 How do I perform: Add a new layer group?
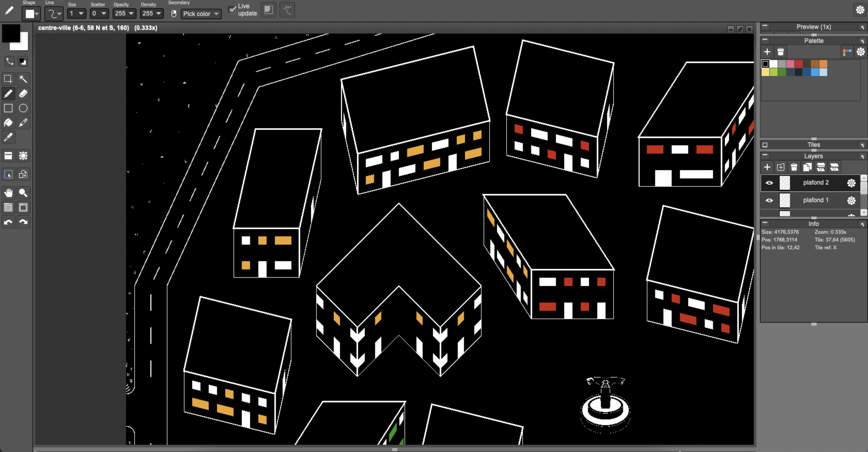(x=781, y=167)
